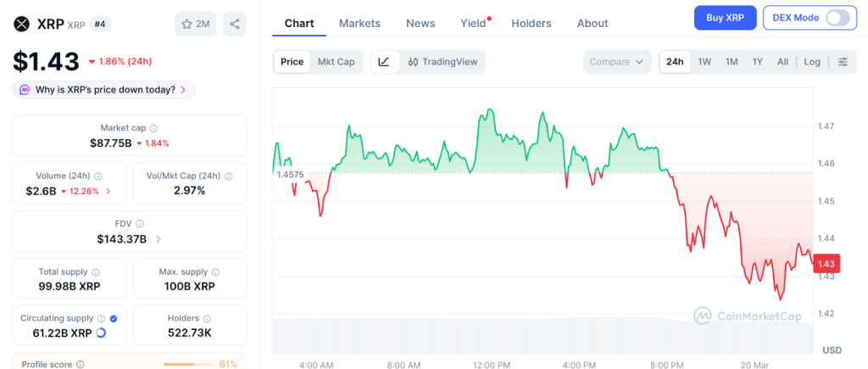
Task: Select the line chart icon
Action: point(384,62)
